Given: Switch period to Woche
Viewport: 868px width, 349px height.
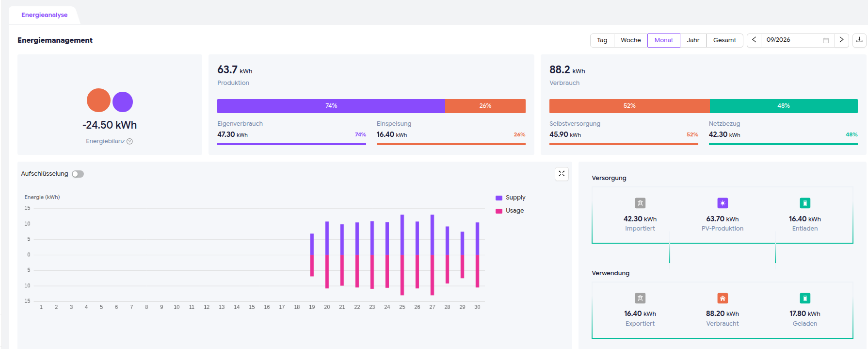Looking at the screenshot, I should click(630, 40).
